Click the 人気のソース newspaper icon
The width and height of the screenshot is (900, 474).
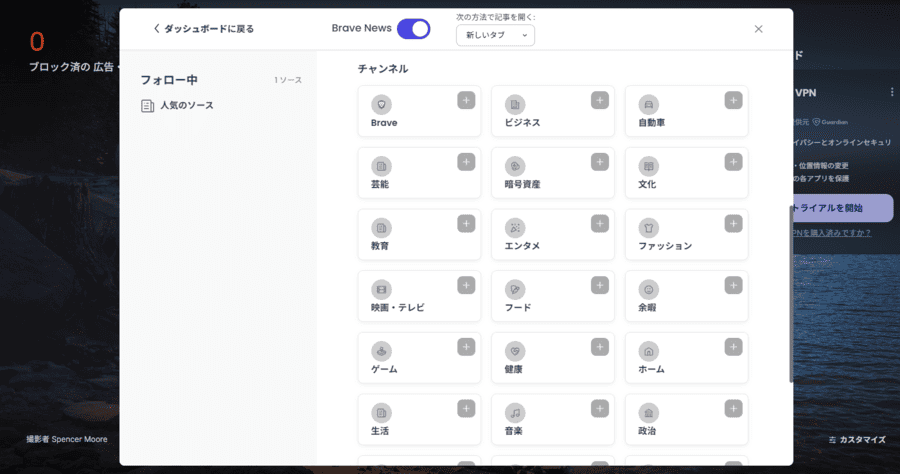pos(148,106)
